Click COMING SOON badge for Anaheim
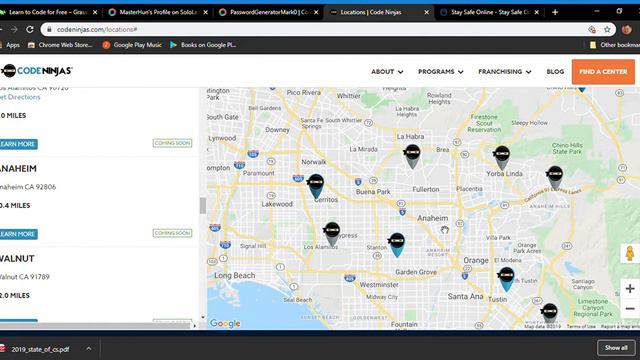 click(172, 233)
